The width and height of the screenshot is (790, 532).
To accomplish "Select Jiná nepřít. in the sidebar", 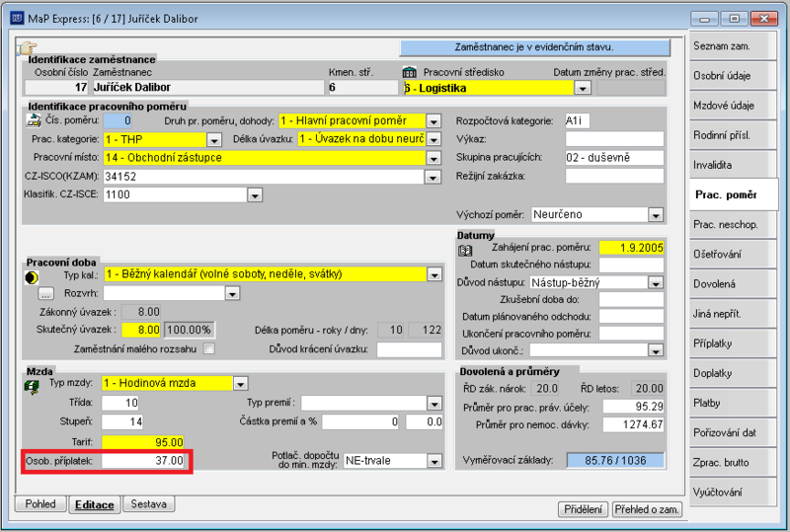I will point(732,314).
